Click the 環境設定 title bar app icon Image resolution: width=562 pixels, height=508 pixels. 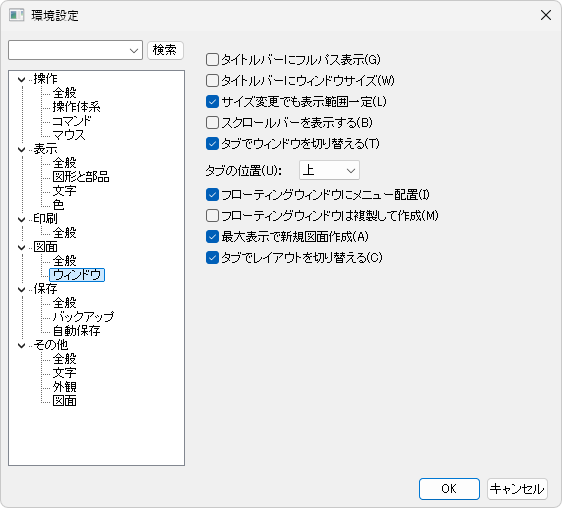click(x=16, y=15)
